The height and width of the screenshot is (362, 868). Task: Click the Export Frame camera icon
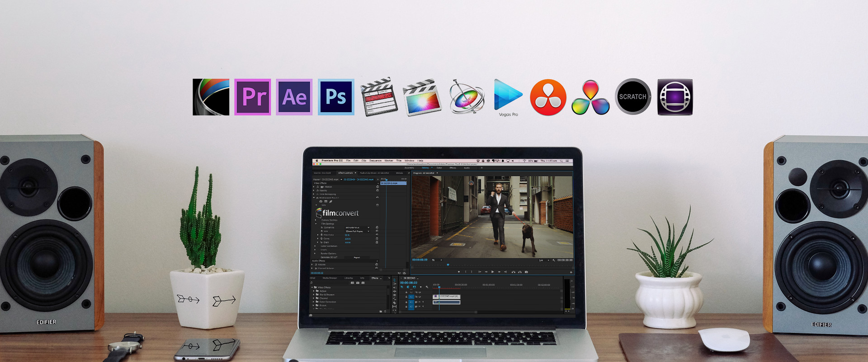pyautogui.click(x=526, y=272)
